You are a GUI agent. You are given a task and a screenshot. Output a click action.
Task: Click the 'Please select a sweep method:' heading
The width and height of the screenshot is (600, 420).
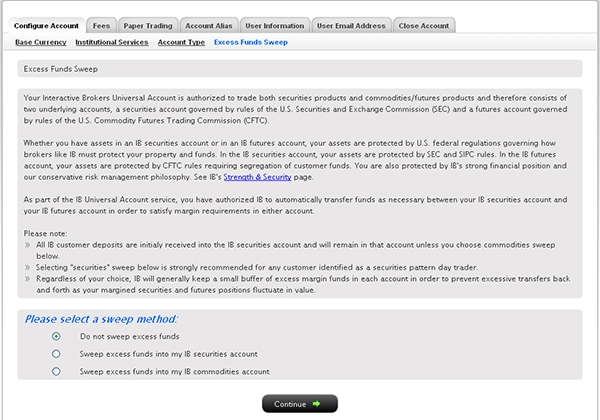[101, 319]
